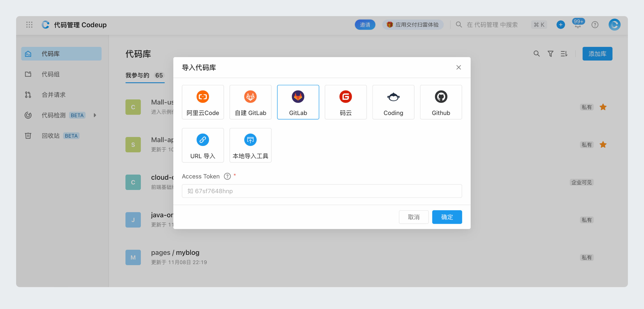Screen dimensions: 644x309
Task: Click the 添加库 button
Action: pyautogui.click(x=597, y=53)
